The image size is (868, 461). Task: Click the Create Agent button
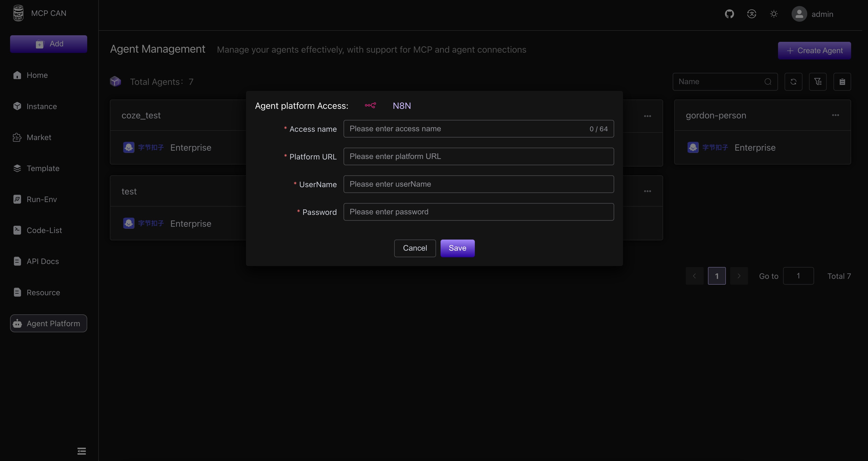814,51
